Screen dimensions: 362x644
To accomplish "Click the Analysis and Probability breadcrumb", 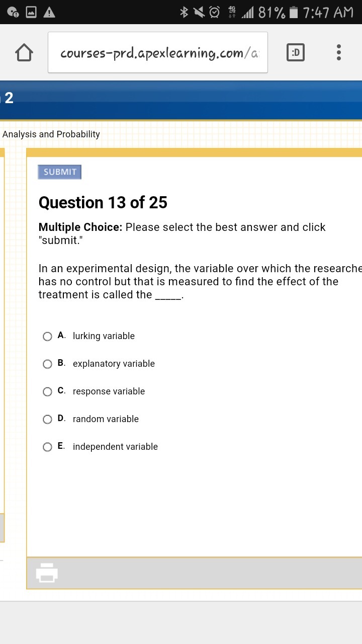I will (x=51, y=134).
